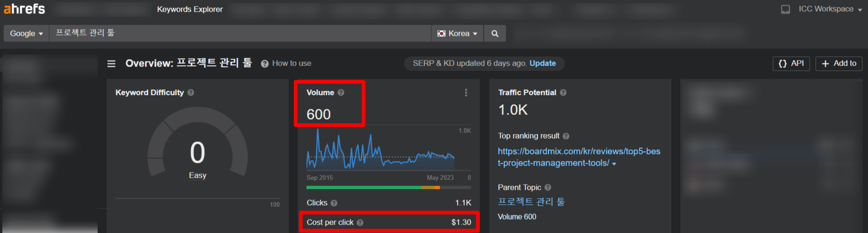Open the Korea country dropdown
This screenshot has width=868, height=233.
[457, 33]
